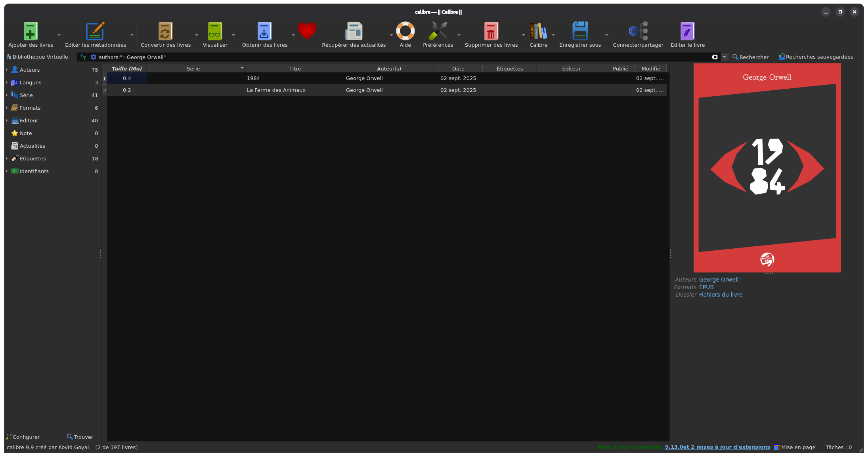Expand the Identifiants tree category
This screenshot has width=868, height=457.
pyautogui.click(x=7, y=171)
